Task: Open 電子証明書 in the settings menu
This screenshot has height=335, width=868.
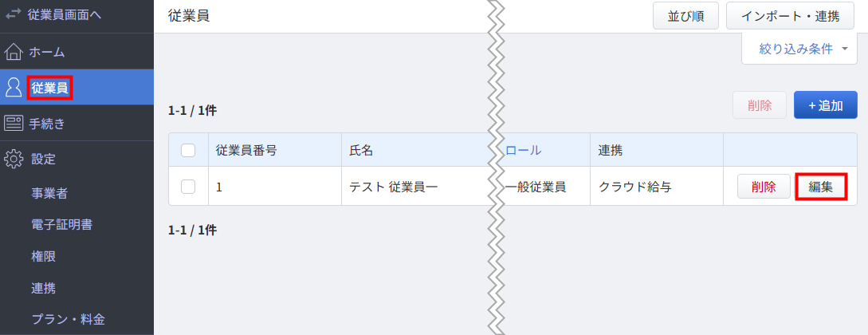Action: 61,225
